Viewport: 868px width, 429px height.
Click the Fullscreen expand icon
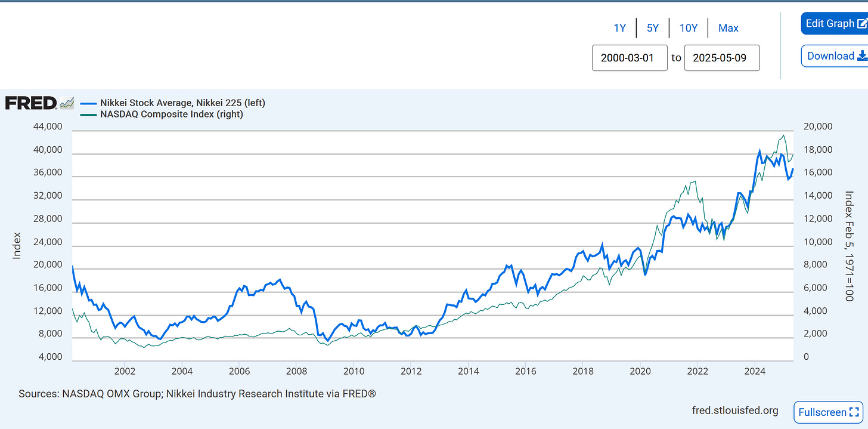point(854,412)
